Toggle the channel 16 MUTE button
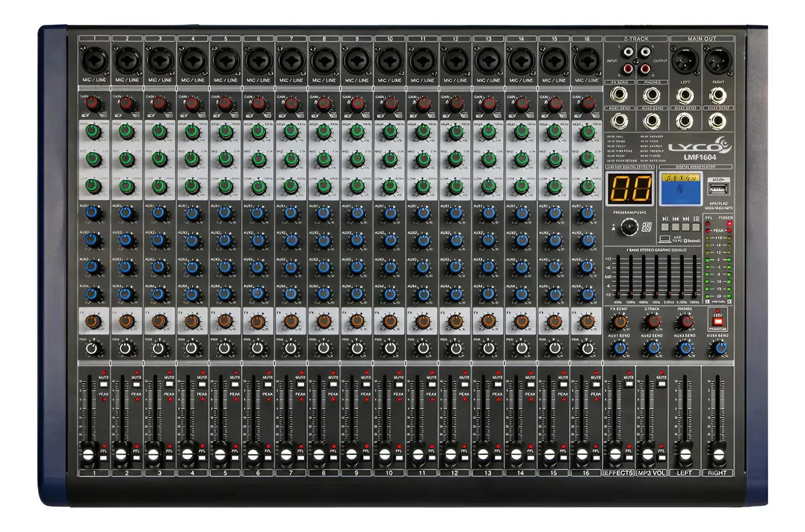805x532 pixels. click(598, 384)
